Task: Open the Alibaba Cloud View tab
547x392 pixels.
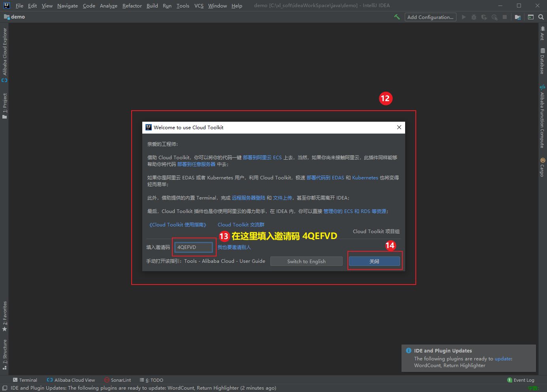Action: pos(71,380)
